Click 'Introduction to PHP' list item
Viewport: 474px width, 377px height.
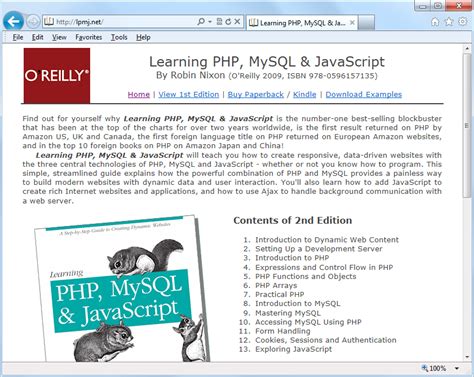(292, 258)
